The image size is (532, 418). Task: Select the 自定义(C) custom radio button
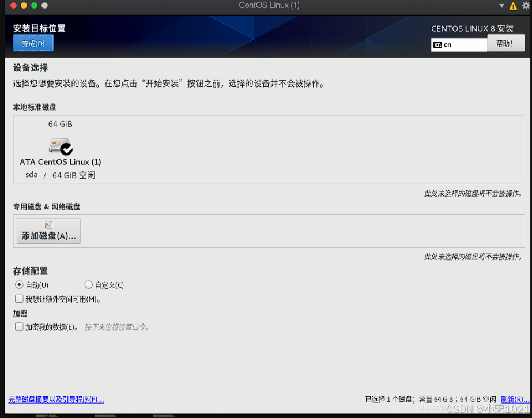click(88, 284)
